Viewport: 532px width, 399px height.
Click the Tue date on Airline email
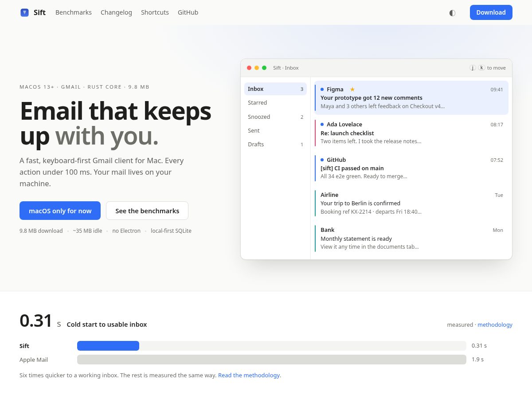499,195
